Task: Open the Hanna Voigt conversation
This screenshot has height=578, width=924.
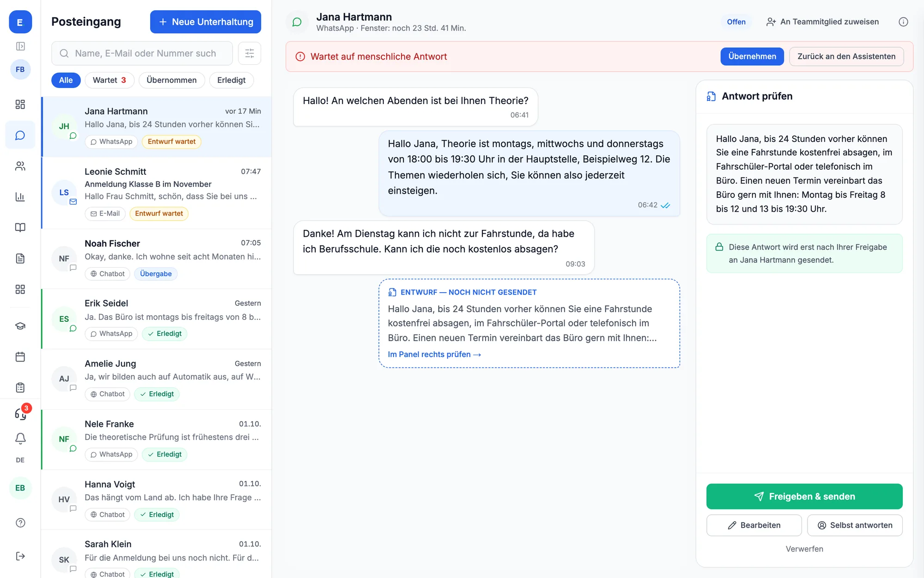Action: [x=157, y=500]
